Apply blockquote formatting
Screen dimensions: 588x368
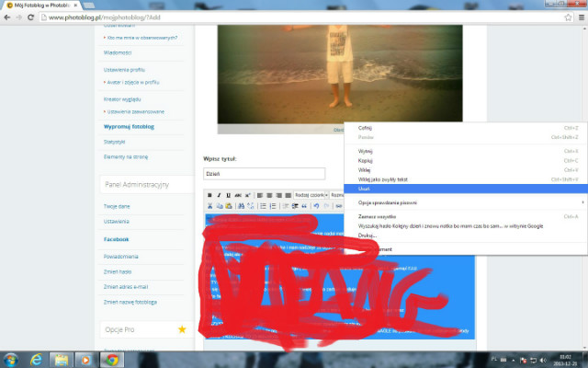click(x=304, y=206)
